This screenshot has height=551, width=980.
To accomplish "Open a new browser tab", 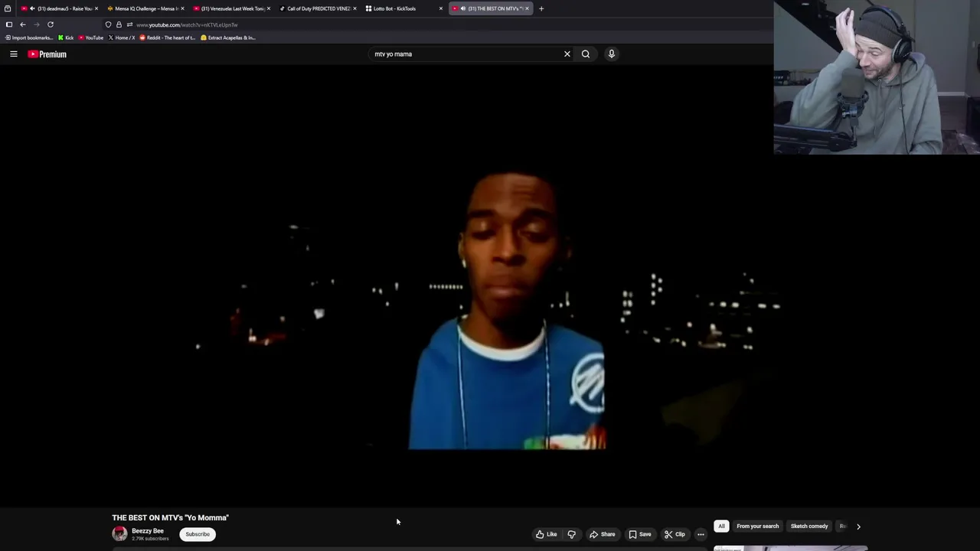I will [541, 8].
